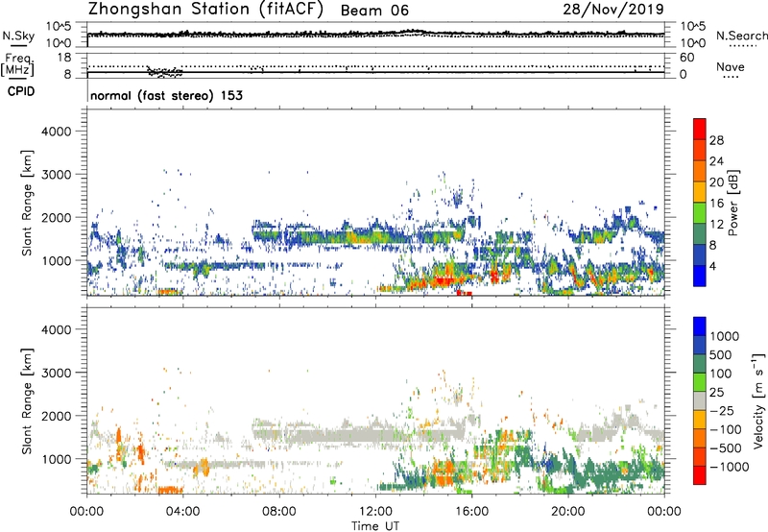768x532 pixels.
Task: Click the yellow-orange segment near 16 dB on the power colorbar
Action: point(700,191)
